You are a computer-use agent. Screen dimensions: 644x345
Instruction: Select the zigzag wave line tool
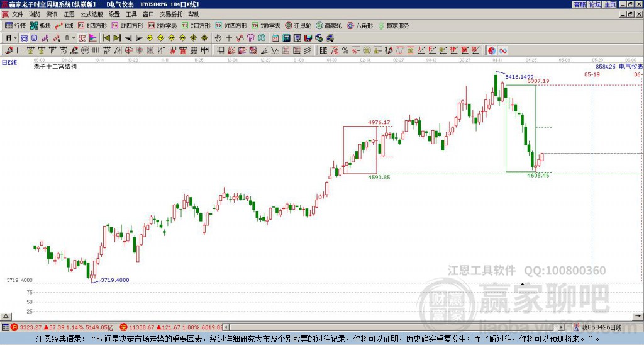274,50
